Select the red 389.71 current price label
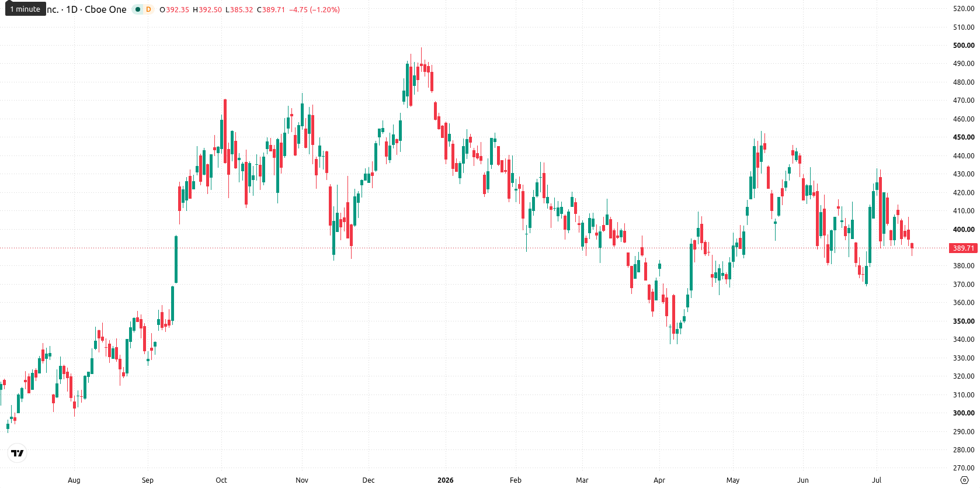Viewport: 980px width, 488px height. [x=964, y=248]
